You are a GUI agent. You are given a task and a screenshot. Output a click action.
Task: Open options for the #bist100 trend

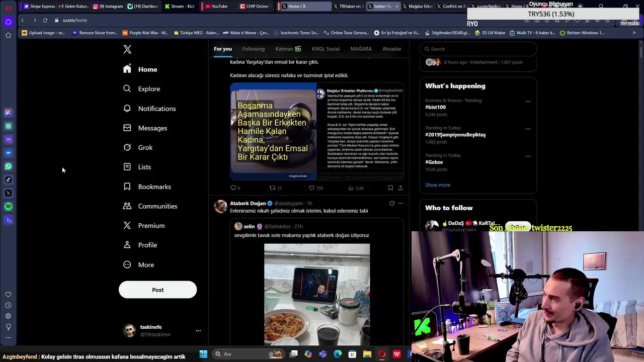528,101
